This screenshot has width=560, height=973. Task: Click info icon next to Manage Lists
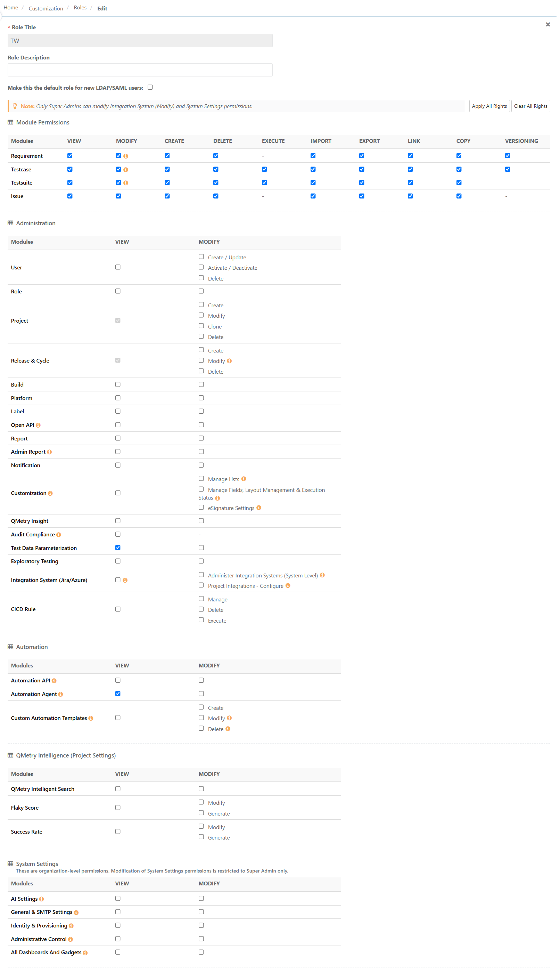(244, 479)
